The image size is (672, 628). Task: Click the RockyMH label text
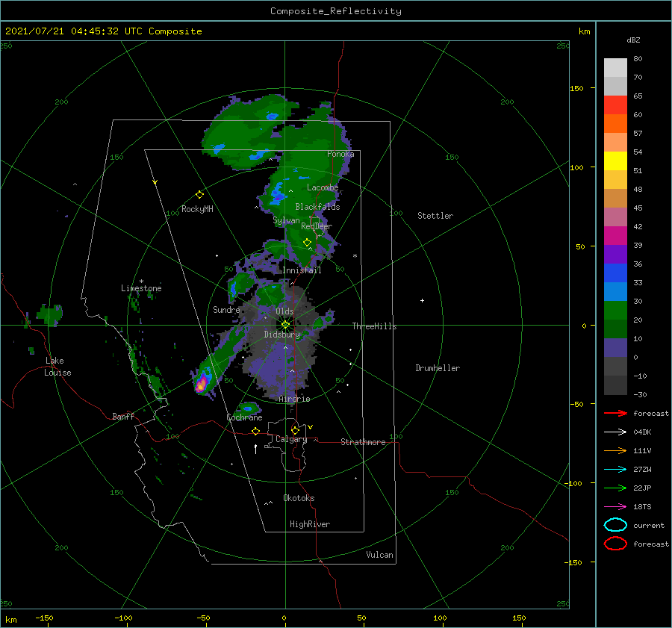(x=197, y=209)
